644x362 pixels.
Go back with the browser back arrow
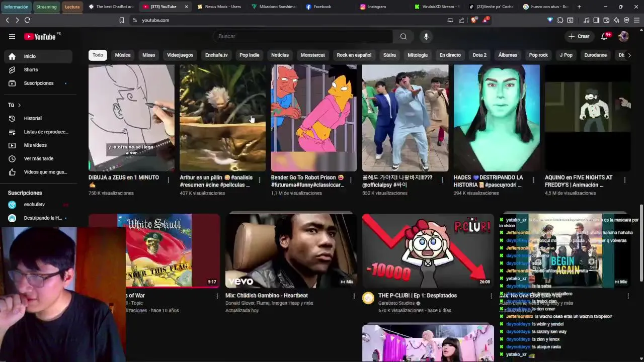pyautogui.click(x=7, y=20)
